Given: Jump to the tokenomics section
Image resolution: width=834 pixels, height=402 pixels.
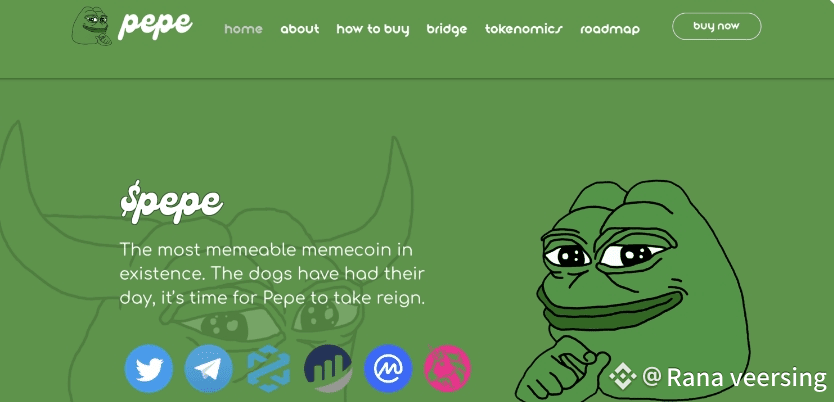Looking at the screenshot, I should (523, 29).
